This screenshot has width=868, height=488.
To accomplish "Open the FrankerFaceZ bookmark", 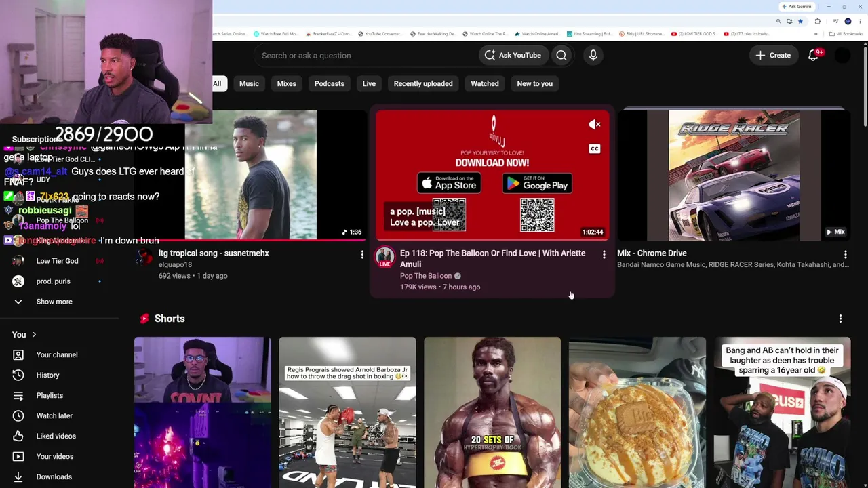I will coord(328,34).
